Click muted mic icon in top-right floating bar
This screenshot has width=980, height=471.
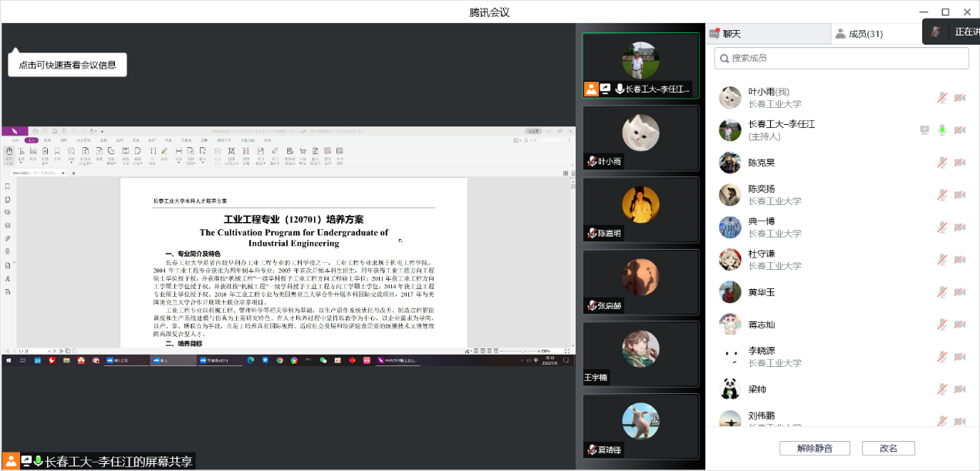[936, 32]
